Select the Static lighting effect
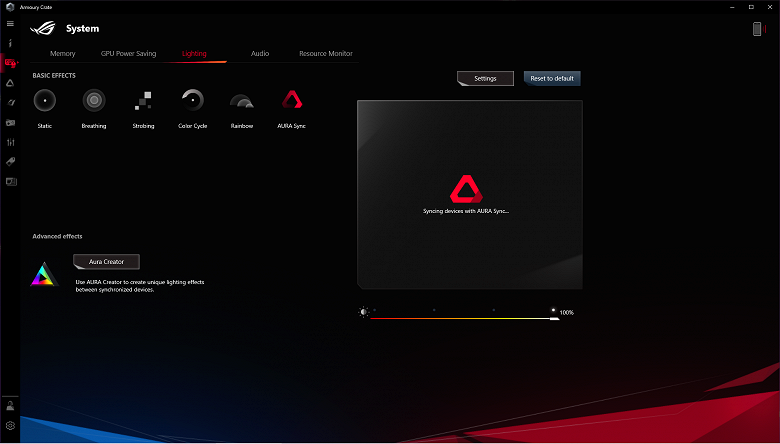 tap(45, 100)
